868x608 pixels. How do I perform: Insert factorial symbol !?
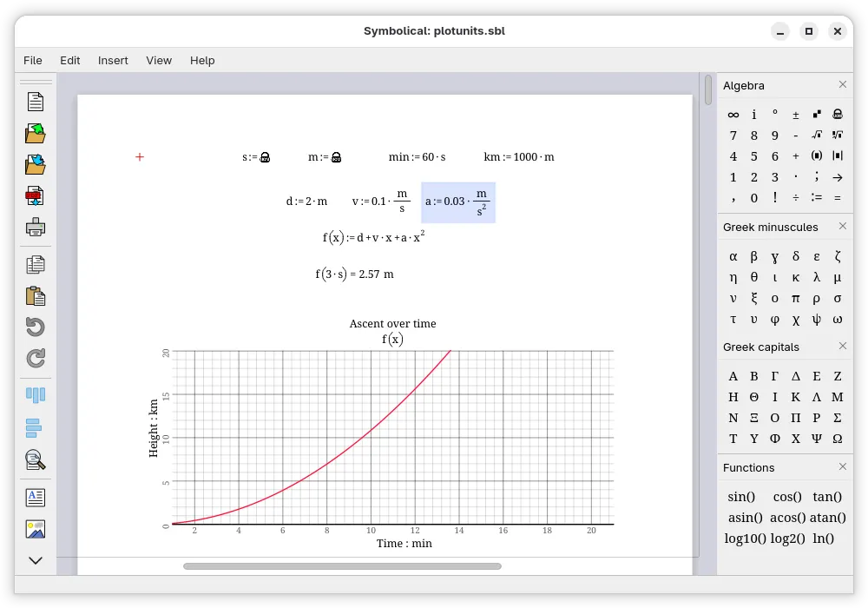click(775, 197)
